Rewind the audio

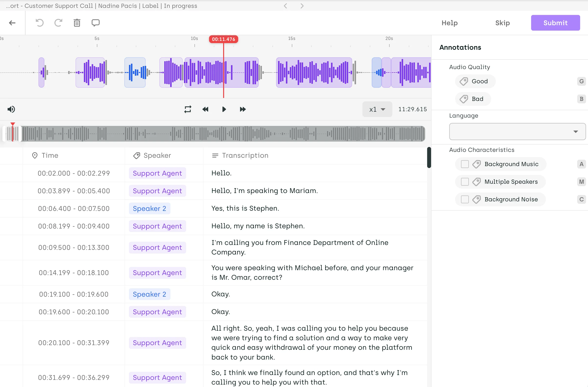[205, 109]
